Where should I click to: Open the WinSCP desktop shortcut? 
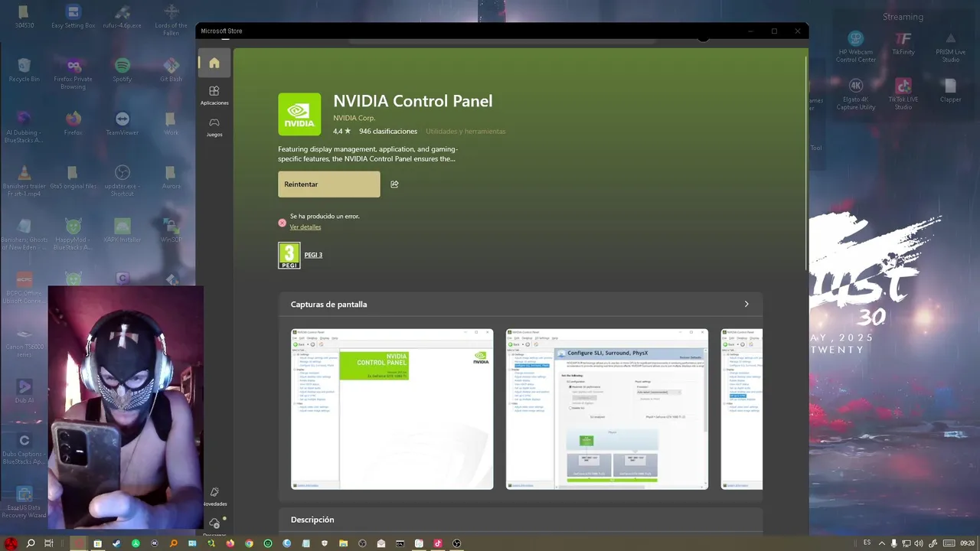coord(171,230)
